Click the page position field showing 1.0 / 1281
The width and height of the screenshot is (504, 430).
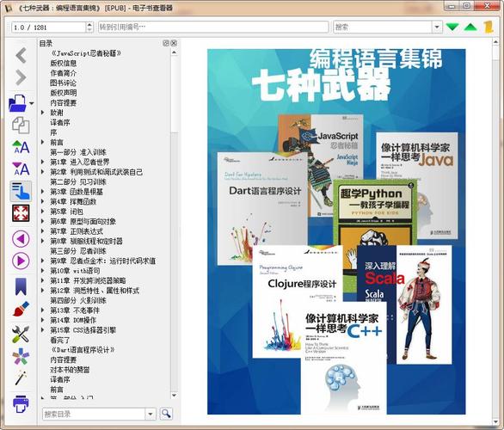49,28
